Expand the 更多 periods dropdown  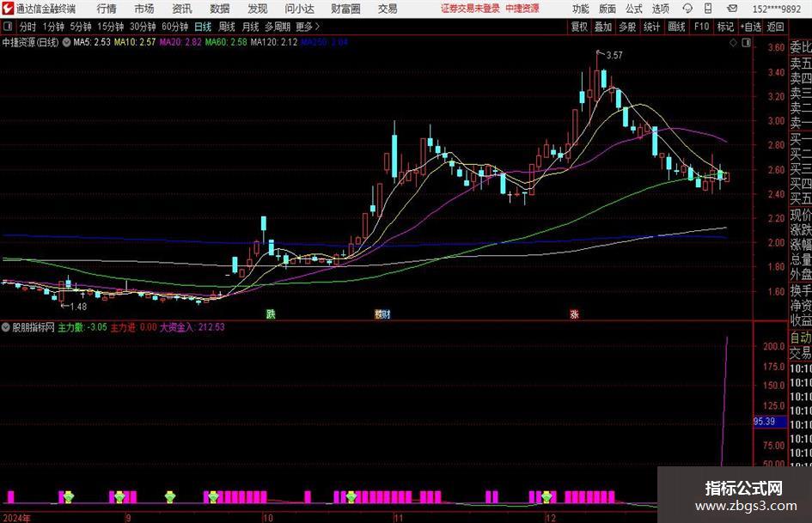click(x=308, y=27)
